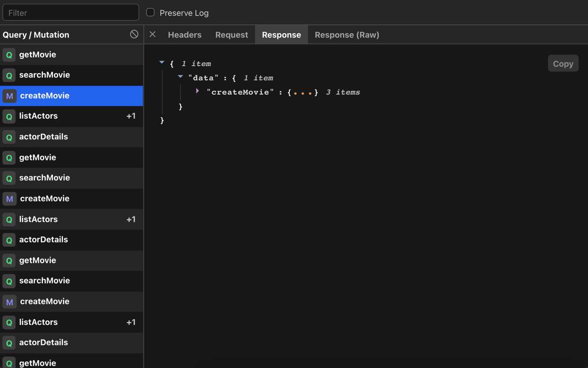
Task: Collapse the root JSON object disclosure triangle
Action: tap(162, 62)
